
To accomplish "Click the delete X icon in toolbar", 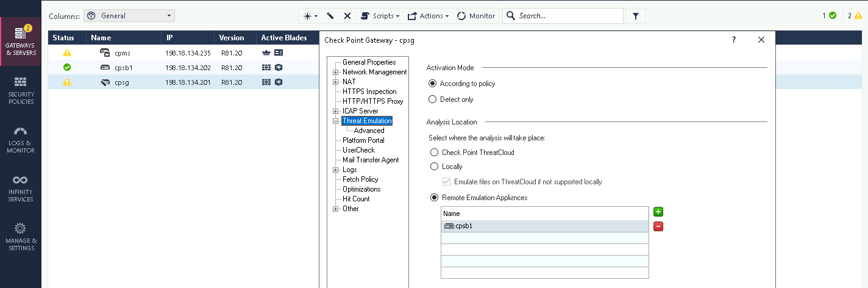I will 347,16.
